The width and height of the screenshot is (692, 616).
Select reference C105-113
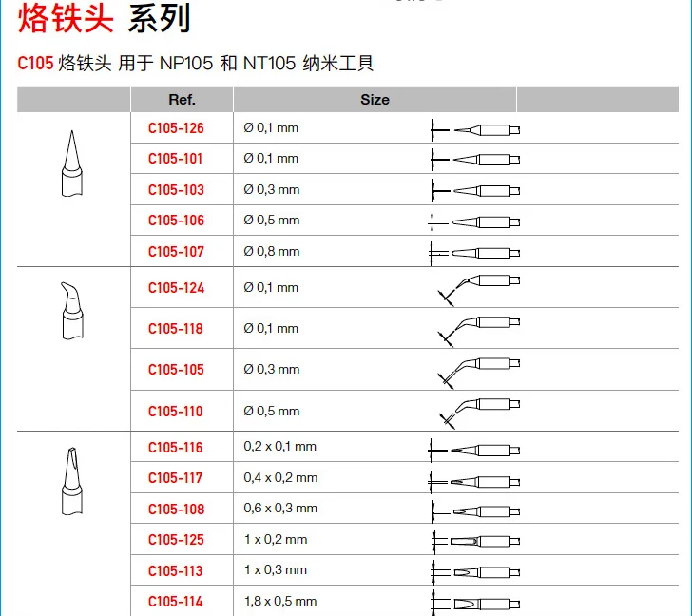pos(175,571)
